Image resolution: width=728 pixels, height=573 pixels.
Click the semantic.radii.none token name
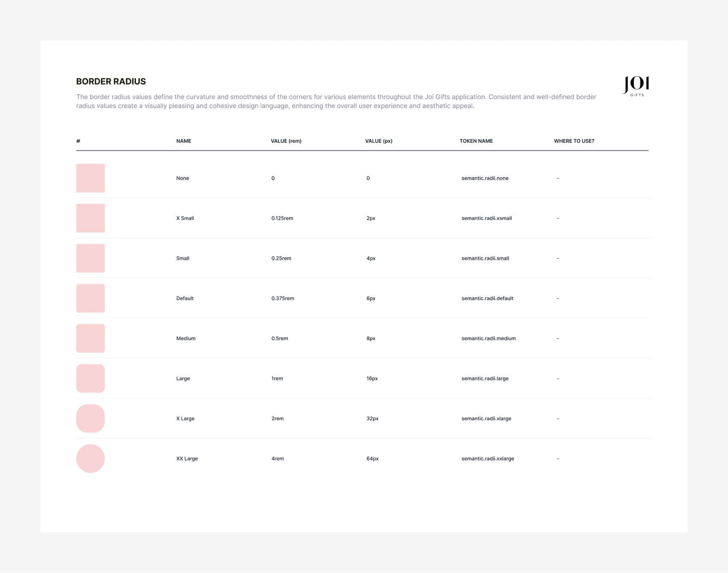tap(485, 178)
